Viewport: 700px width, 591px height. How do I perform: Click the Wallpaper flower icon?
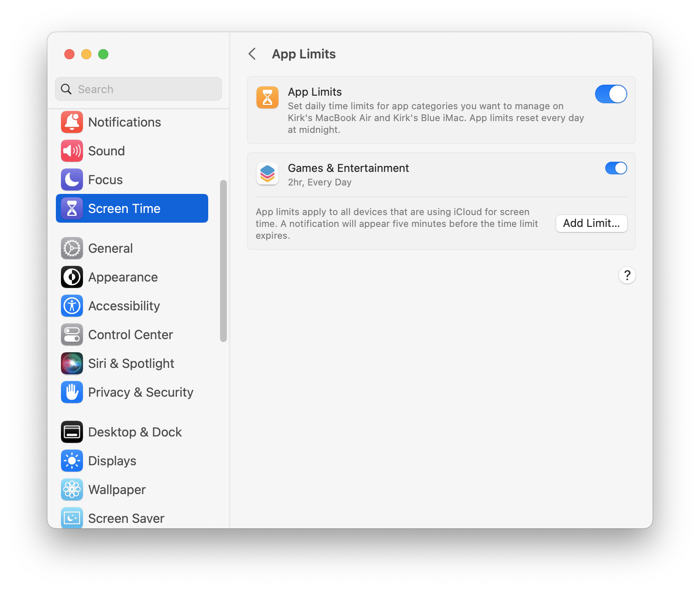(x=72, y=490)
